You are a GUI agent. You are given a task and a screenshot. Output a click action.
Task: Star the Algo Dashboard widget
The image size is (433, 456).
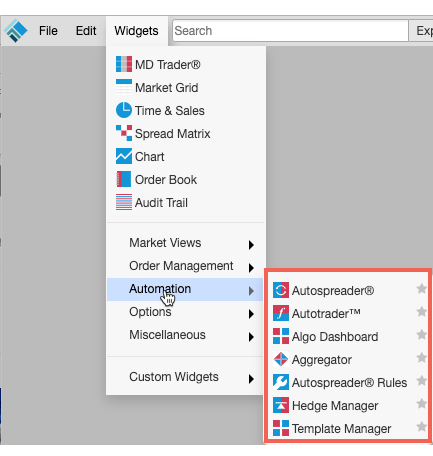[422, 335]
